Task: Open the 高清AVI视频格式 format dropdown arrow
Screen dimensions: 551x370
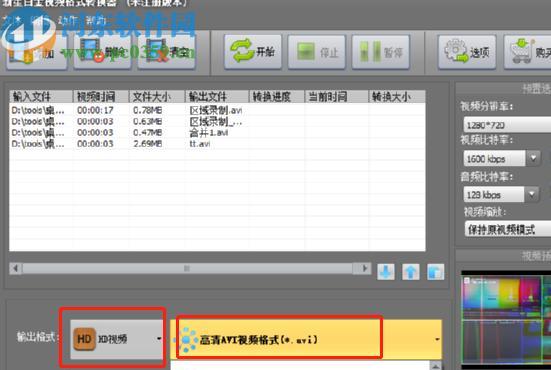Action: (437, 339)
